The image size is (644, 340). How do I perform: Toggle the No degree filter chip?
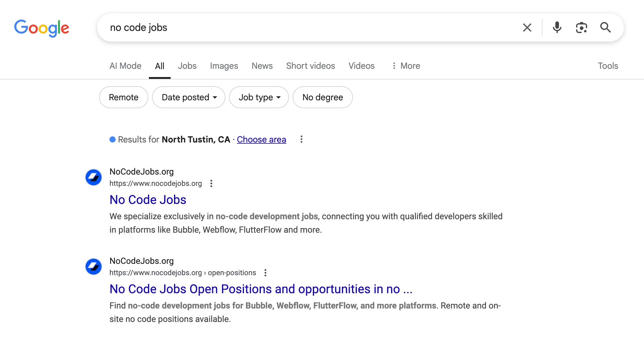click(323, 97)
